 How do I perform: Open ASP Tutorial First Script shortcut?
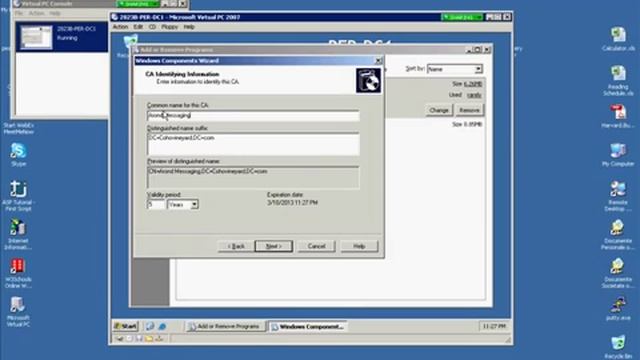(18, 195)
